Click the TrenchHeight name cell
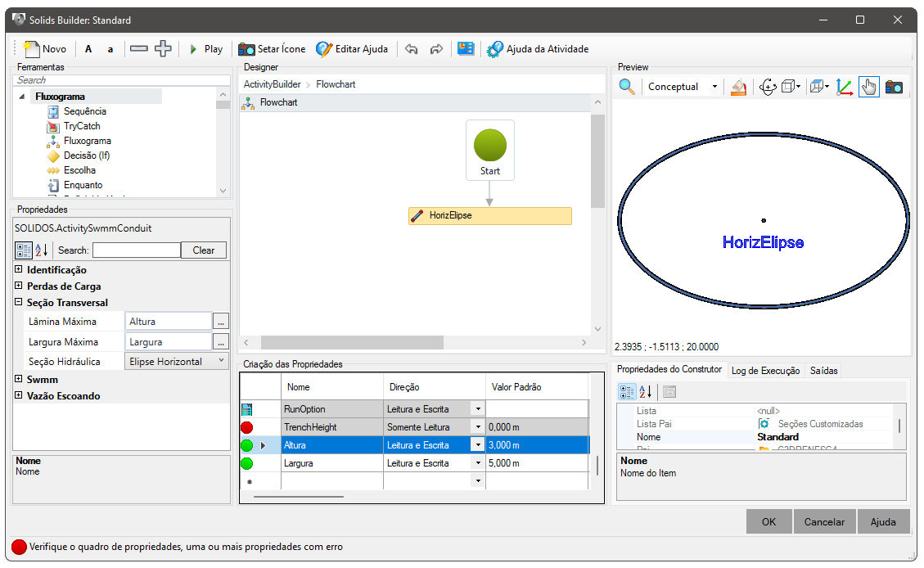 point(331,427)
